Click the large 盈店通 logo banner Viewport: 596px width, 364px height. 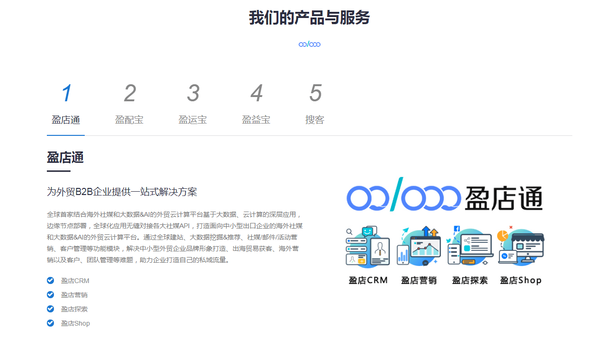[445, 195]
